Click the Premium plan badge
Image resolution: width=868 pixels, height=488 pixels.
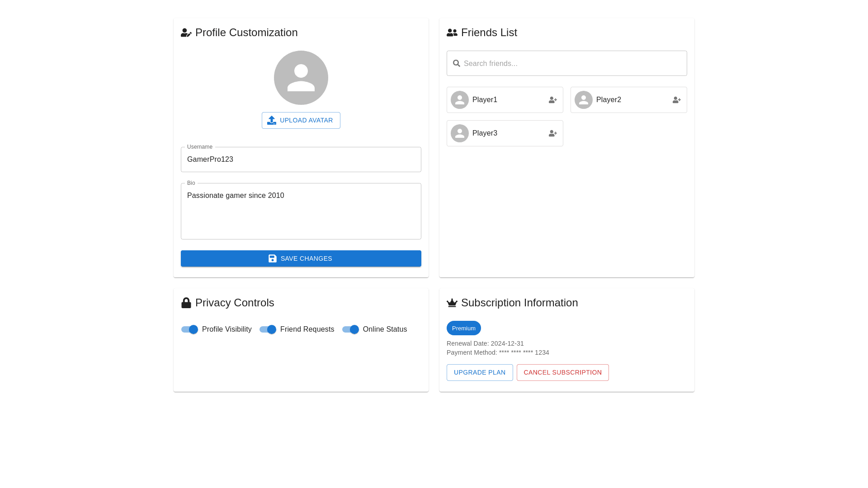point(463,328)
